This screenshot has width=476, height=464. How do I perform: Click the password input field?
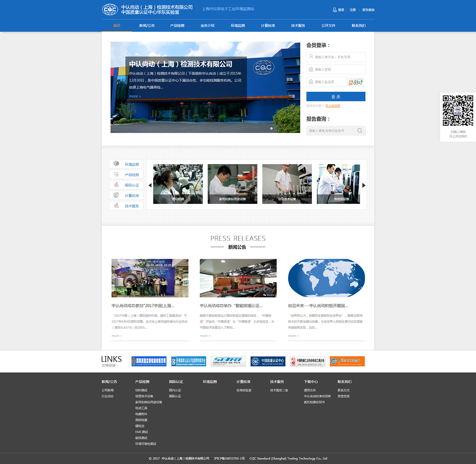click(x=336, y=69)
